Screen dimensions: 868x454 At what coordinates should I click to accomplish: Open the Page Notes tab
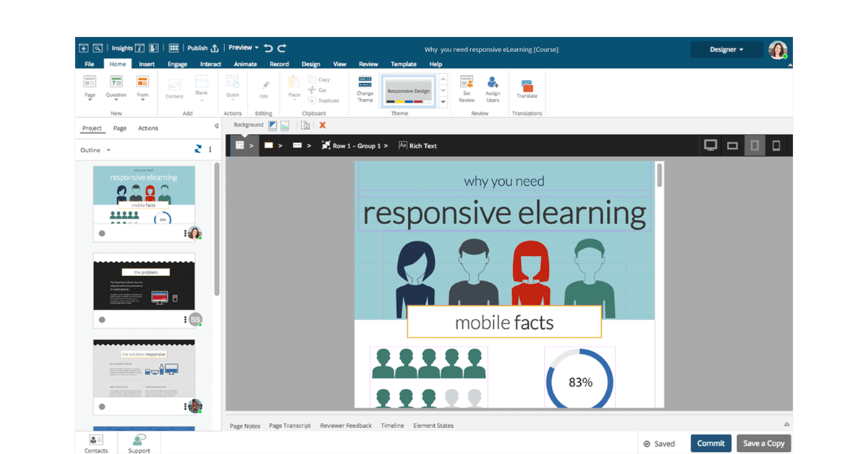244,426
